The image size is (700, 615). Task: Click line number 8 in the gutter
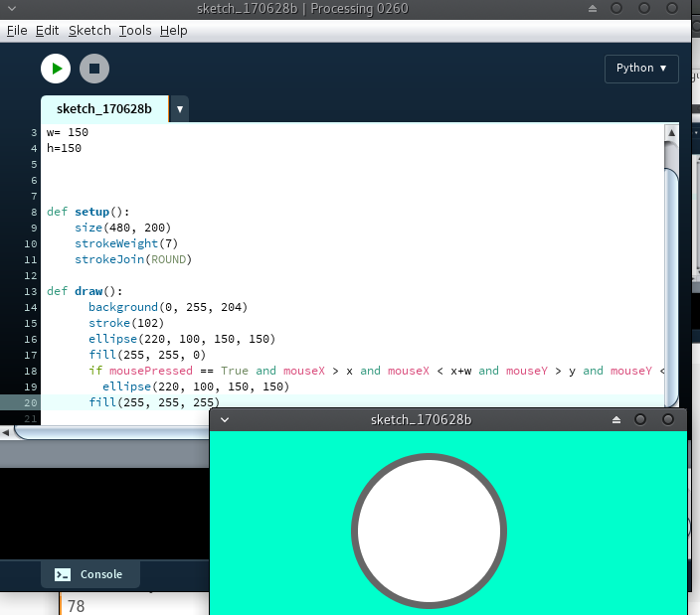point(34,212)
